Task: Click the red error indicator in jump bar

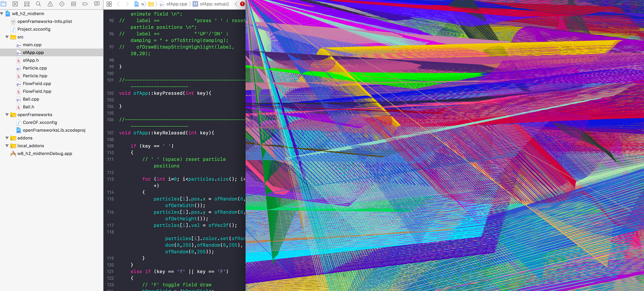Action: coord(242,4)
